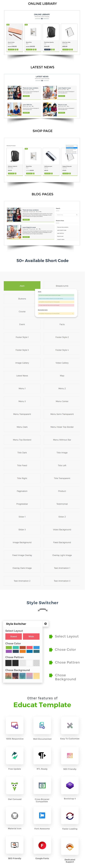Click the Faster Loading refresh icon
The width and height of the screenshot is (85, 868).
tap(70, 815)
